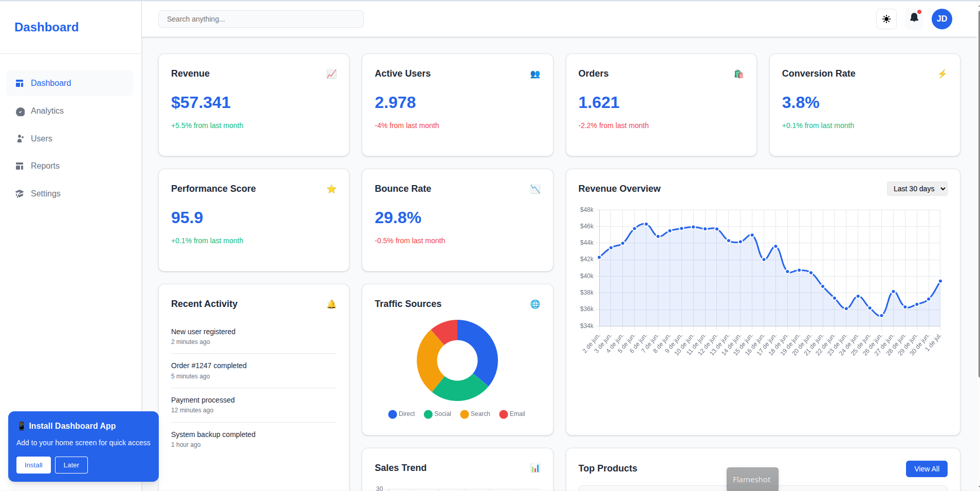Click the 95.9 performance score value

pyautogui.click(x=187, y=217)
